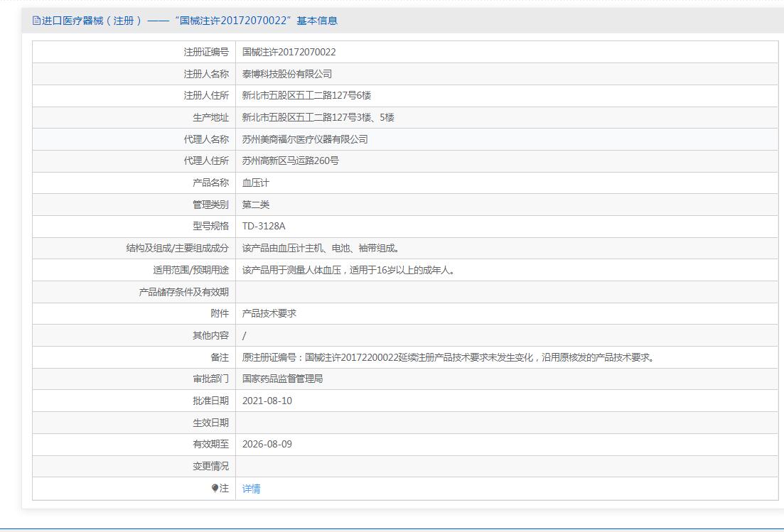
Task: Click the 有效期至 row label
Action: [210, 445]
